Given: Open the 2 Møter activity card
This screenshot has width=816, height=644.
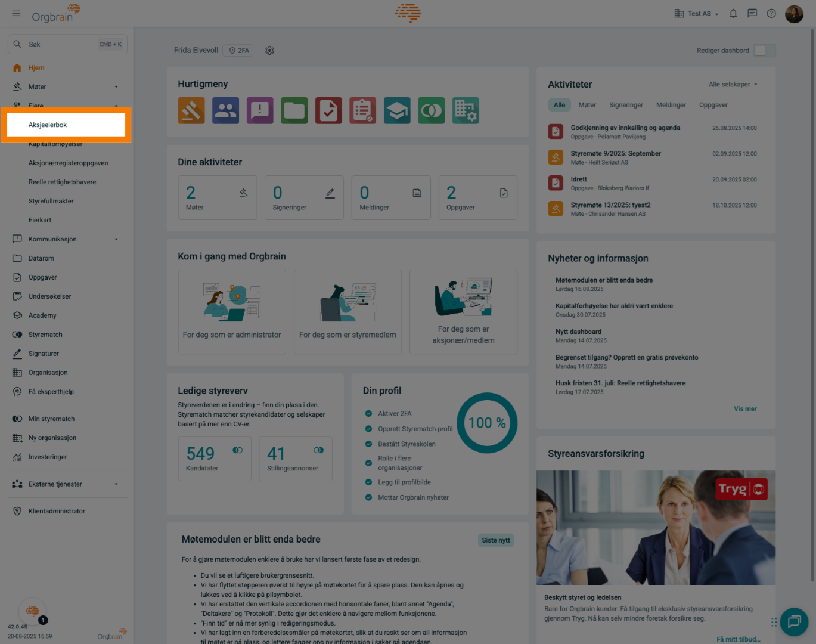Looking at the screenshot, I should coord(218,197).
